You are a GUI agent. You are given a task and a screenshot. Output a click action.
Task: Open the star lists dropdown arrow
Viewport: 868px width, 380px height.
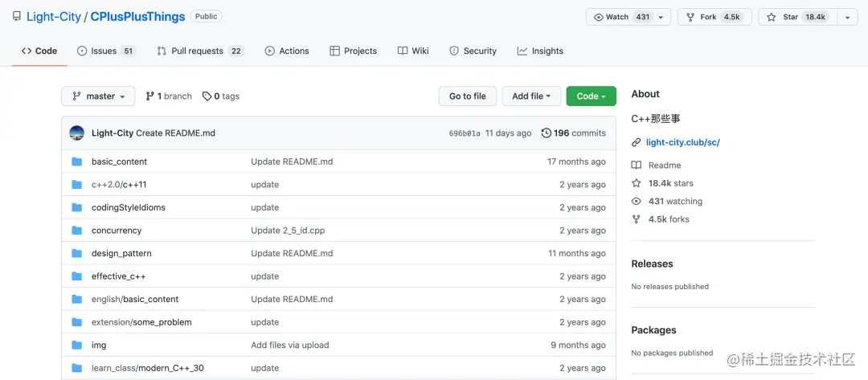coord(847,17)
